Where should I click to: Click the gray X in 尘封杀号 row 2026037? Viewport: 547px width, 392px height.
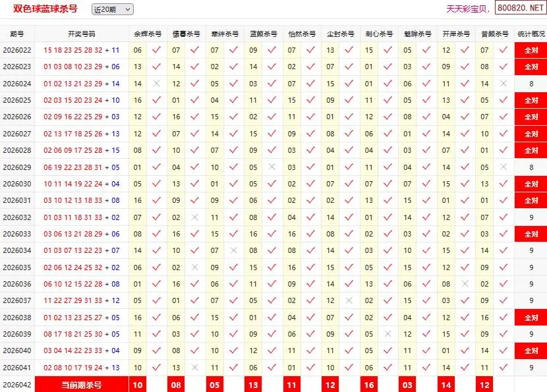tap(349, 300)
